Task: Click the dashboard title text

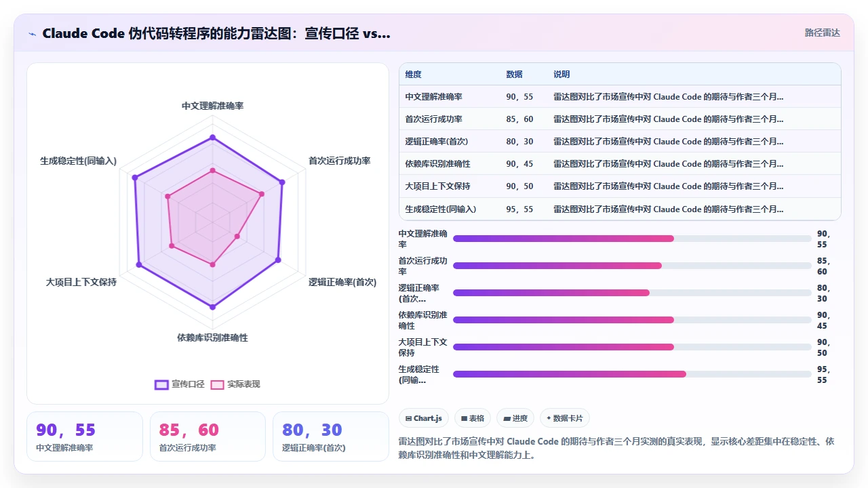Action: pyautogui.click(x=216, y=33)
